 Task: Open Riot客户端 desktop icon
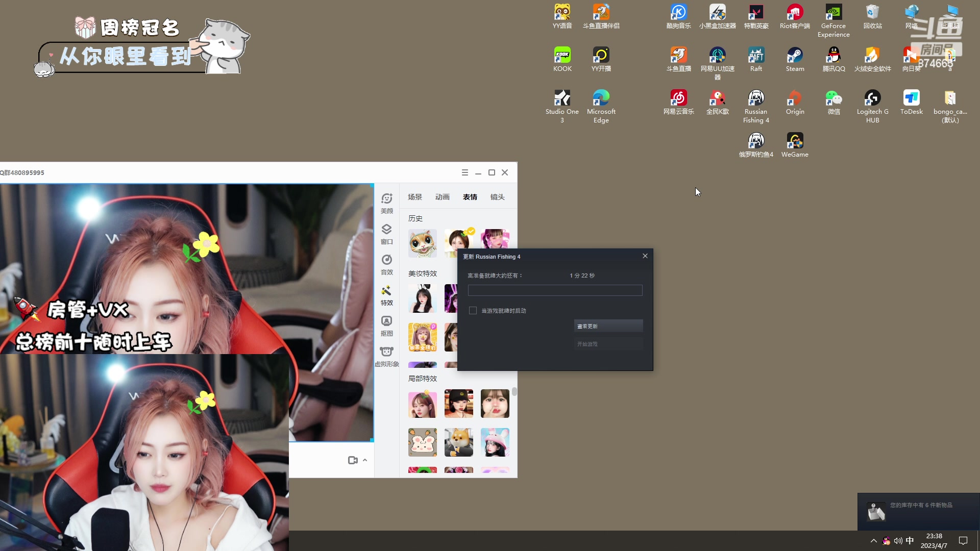(795, 16)
